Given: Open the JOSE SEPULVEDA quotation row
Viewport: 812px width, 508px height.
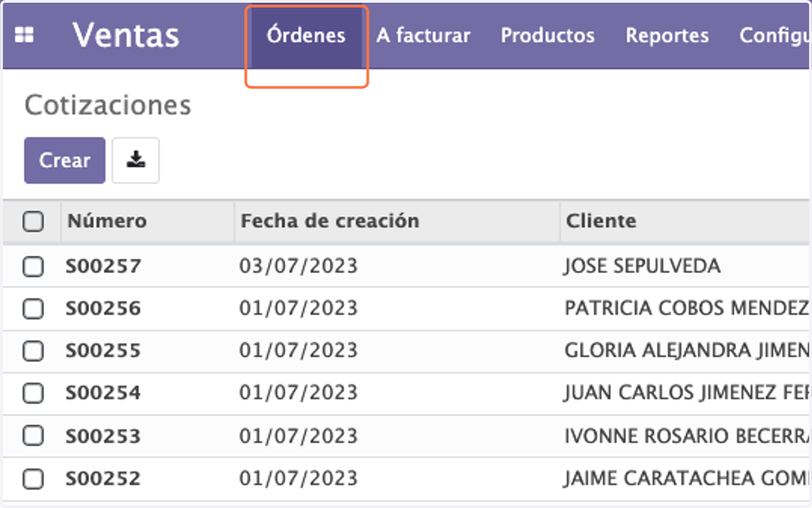Looking at the screenshot, I should coord(407,267).
